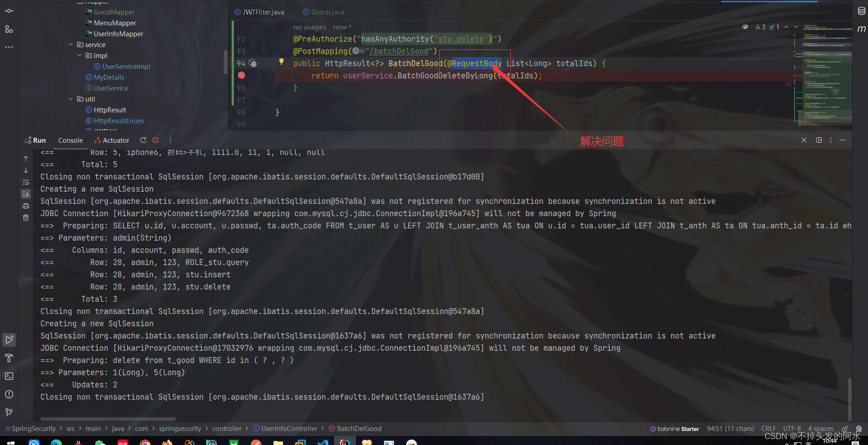Open UserInfoController from the breadcrumb bar

289,428
